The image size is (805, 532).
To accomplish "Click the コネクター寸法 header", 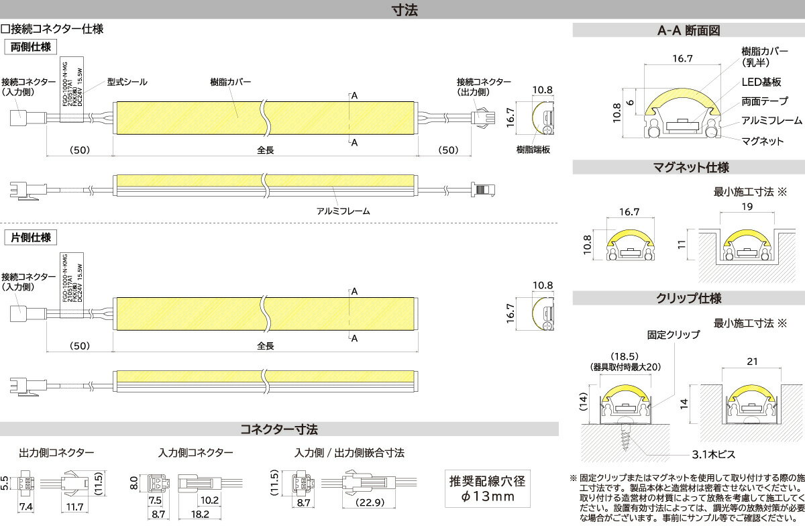I will click(x=279, y=429).
